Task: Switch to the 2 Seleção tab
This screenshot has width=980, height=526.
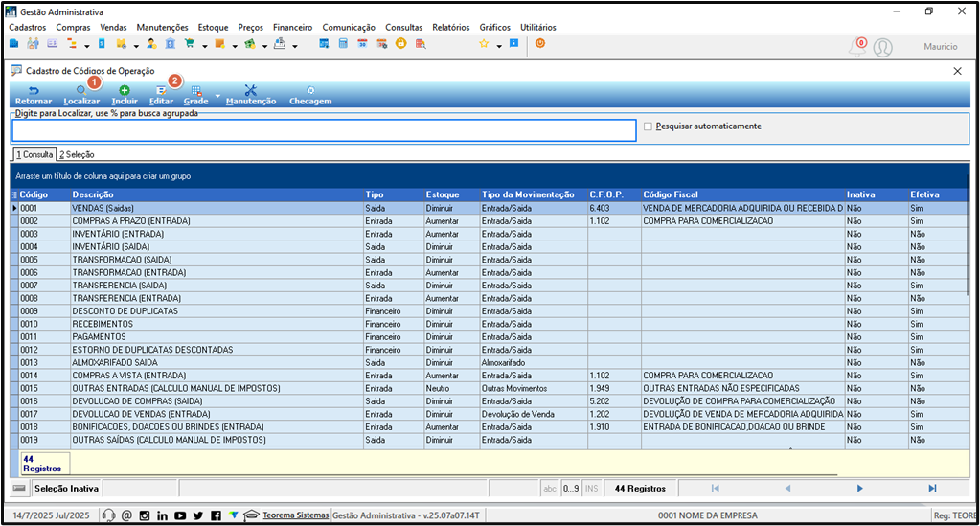Action: point(77,154)
